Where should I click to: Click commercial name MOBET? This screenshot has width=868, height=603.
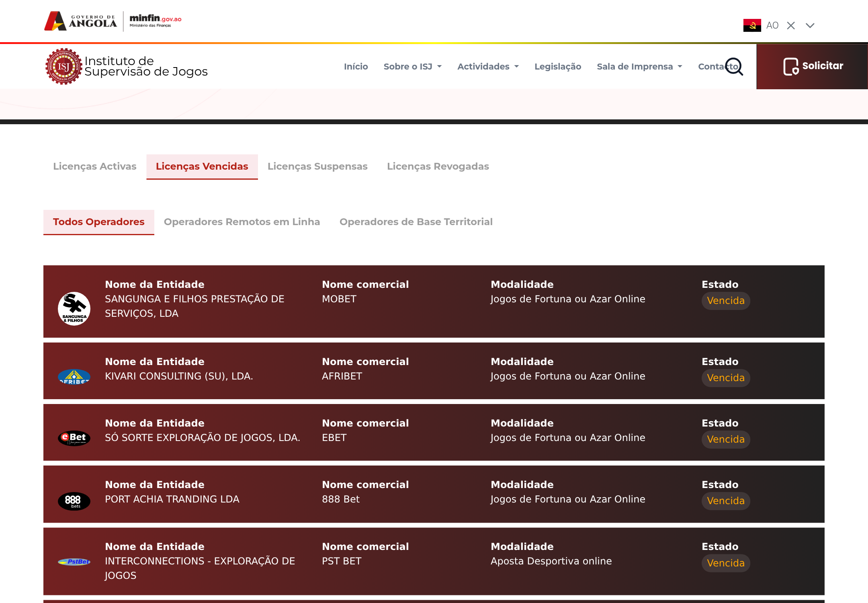click(x=339, y=299)
